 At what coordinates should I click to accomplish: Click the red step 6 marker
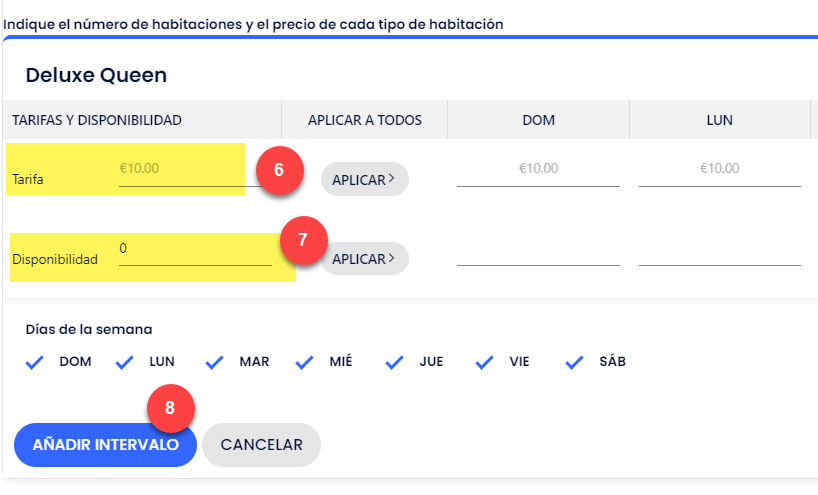coord(280,170)
